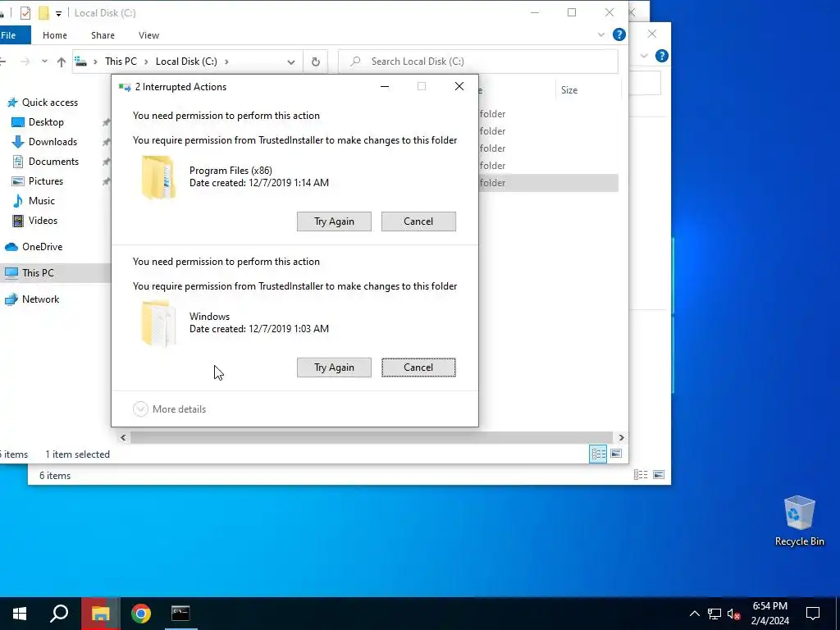840x630 pixels.
Task: Open the volume tray icon
Action: pyautogui.click(x=733, y=614)
